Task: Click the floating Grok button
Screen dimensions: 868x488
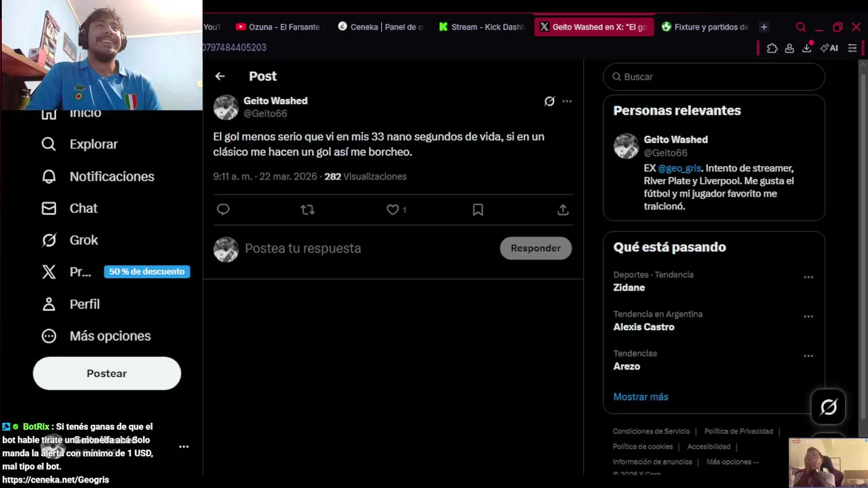Action: pyautogui.click(x=828, y=407)
